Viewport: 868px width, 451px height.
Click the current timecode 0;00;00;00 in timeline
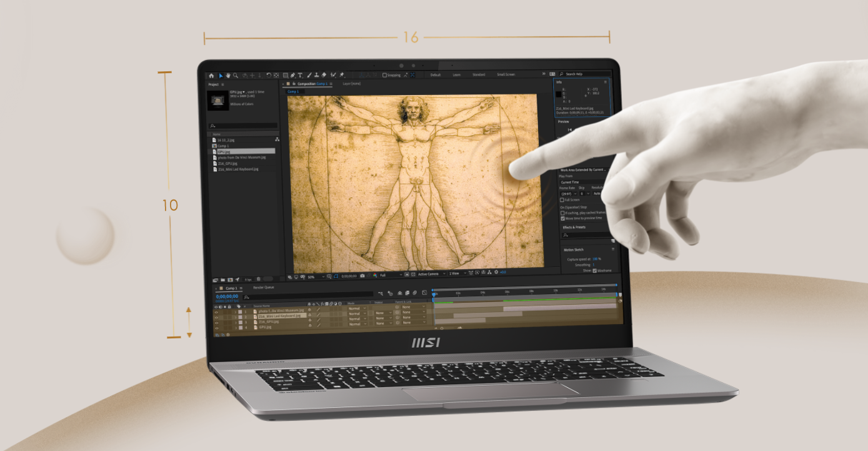tap(227, 296)
